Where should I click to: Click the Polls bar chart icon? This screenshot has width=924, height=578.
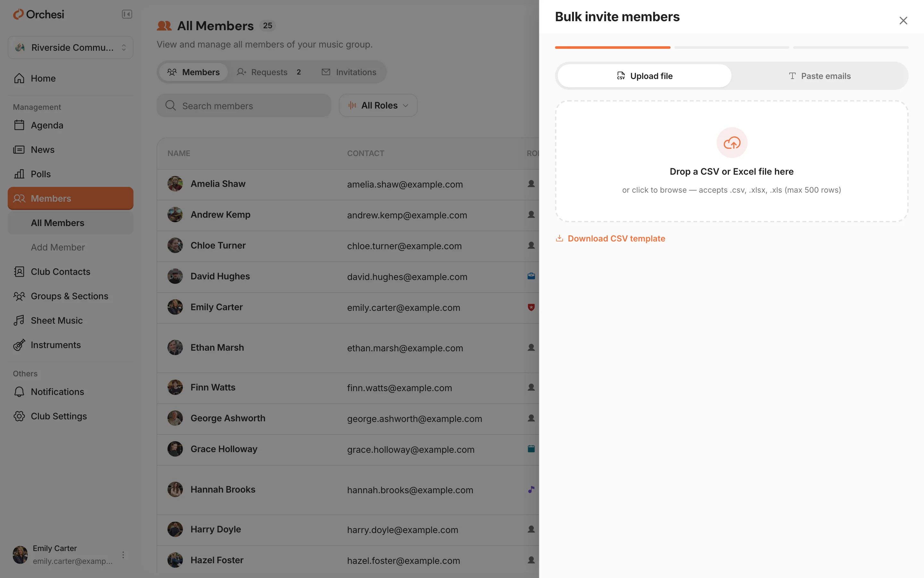(19, 174)
